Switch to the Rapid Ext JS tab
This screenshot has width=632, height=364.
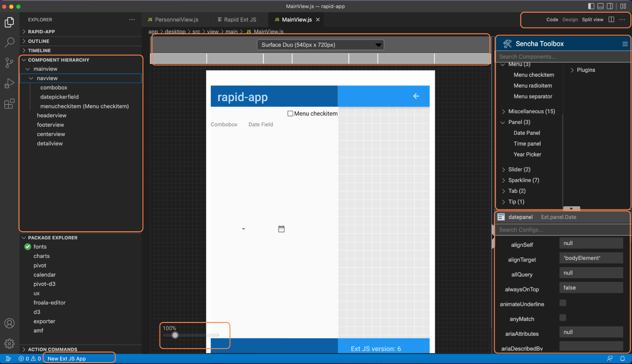[x=237, y=20]
